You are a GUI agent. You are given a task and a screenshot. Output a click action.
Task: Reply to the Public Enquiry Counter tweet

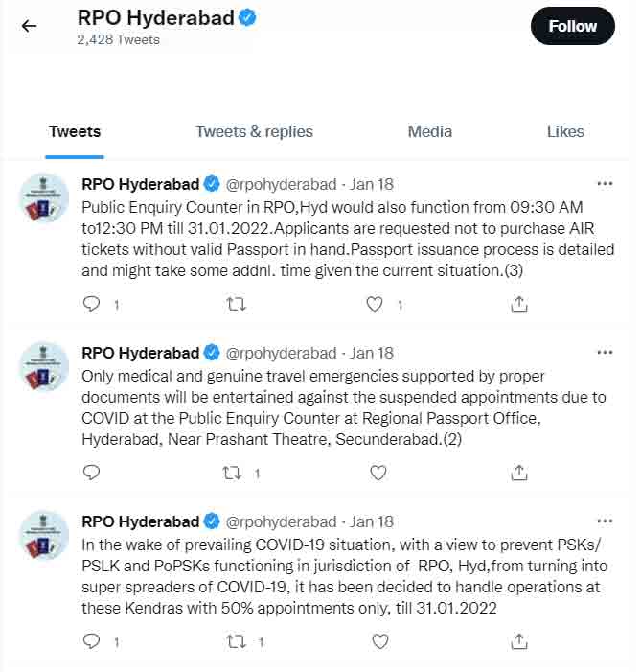click(x=91, y=304)
